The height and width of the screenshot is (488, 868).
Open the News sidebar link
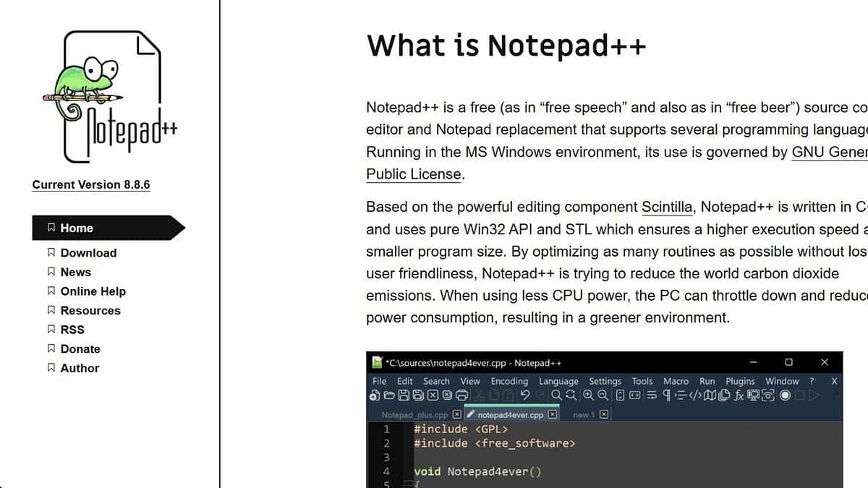76,272
